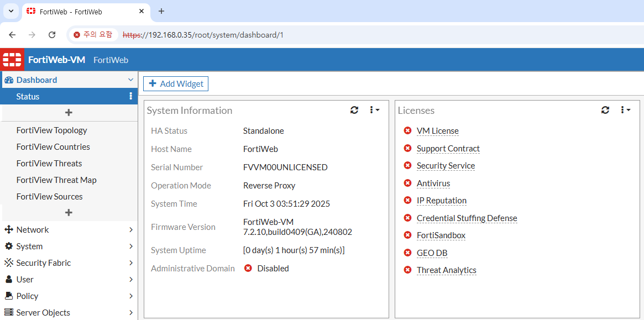
Task: Open the FortiSandbox license link
Action: point(441,235)
